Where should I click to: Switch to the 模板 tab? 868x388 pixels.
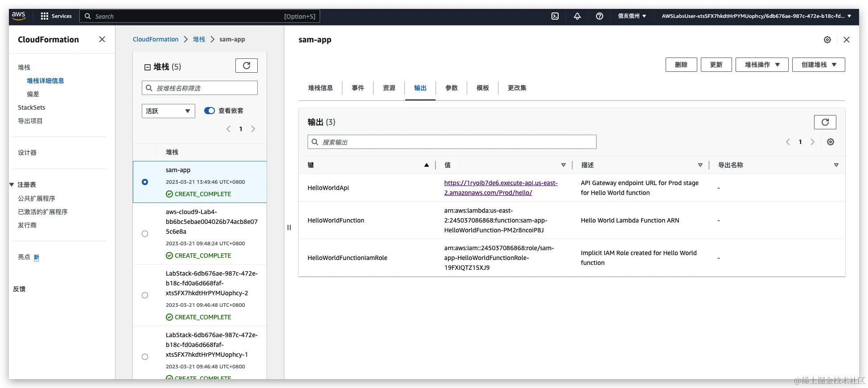point(483,88)
